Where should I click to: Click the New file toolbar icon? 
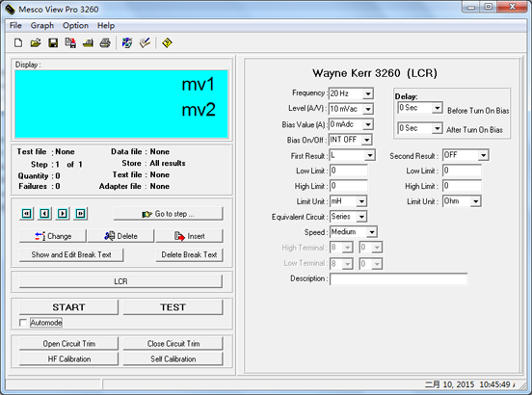coord(18,43)
